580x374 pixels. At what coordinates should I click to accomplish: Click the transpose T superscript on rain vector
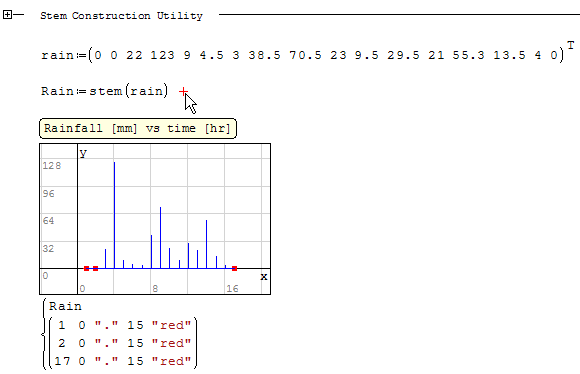point(571,45)
